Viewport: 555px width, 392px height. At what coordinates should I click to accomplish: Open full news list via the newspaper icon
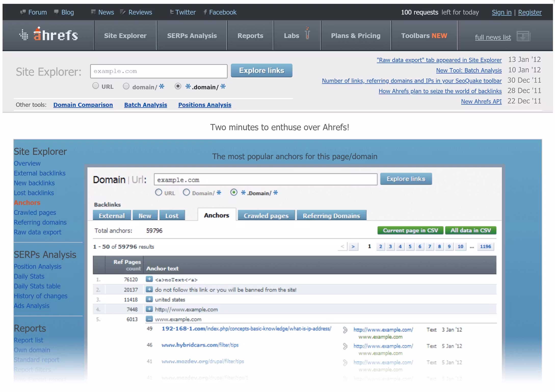[523, 36]
